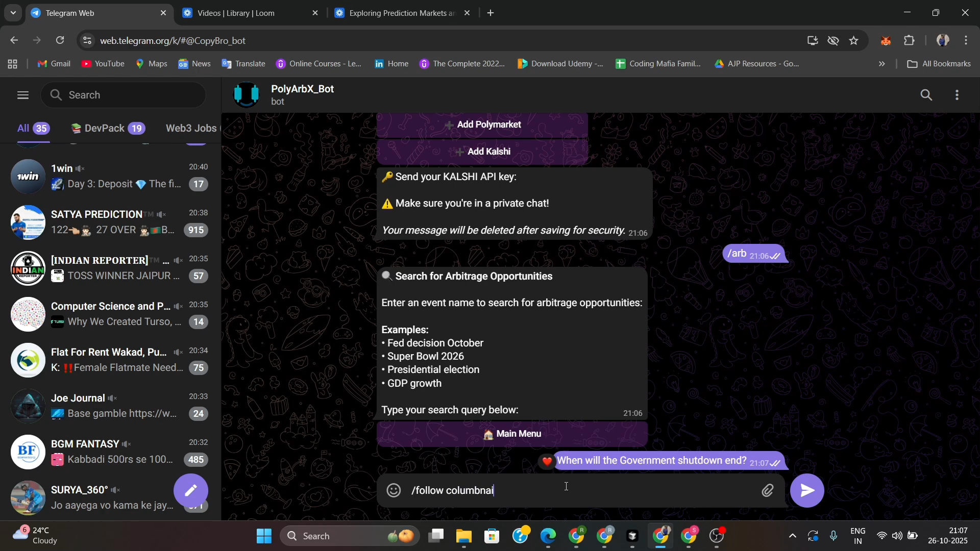This screenshot has height=551, width=980.
Task: Click the pencil compose button
Action: [x=191, y=490]
